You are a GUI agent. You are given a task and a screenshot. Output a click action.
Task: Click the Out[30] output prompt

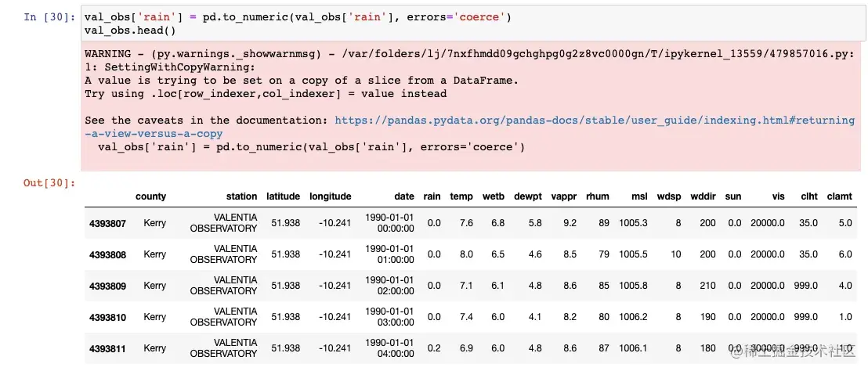click(x=49, y=182)
